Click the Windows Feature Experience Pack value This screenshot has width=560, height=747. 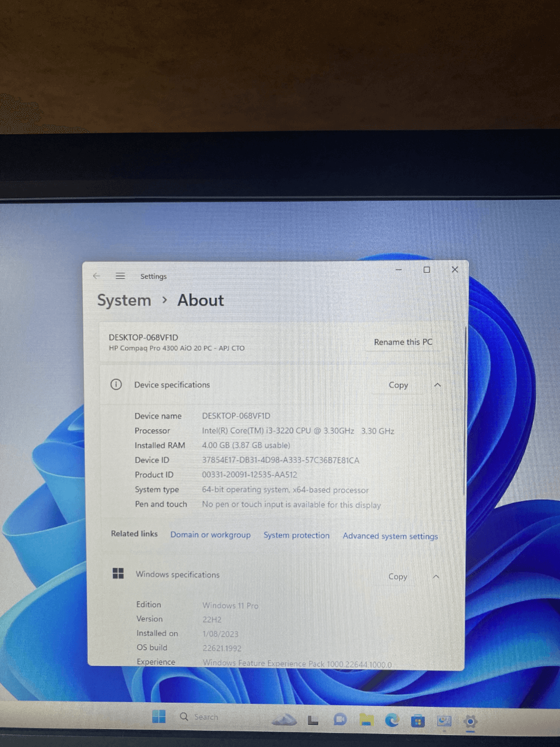click(297, 664)
